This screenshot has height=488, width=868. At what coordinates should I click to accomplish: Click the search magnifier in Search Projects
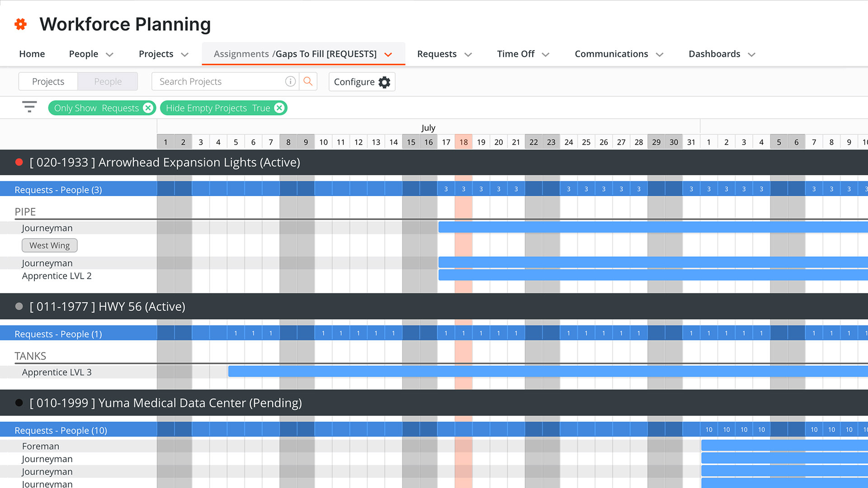point(308,81)
